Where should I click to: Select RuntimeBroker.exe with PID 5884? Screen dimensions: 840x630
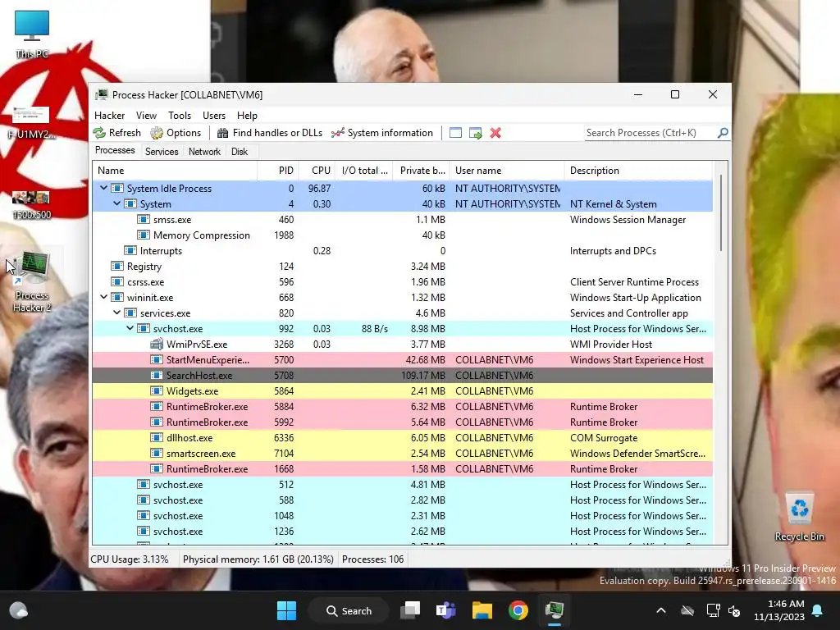point(402,407)
